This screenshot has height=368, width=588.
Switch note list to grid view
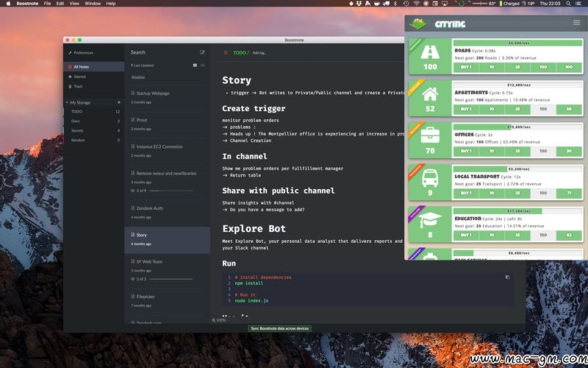195,66
